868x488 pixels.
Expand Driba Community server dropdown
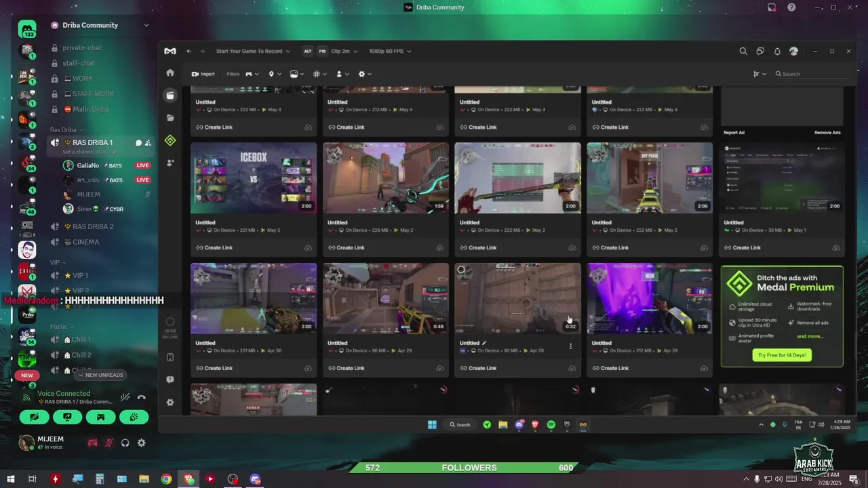coord(146,25)
